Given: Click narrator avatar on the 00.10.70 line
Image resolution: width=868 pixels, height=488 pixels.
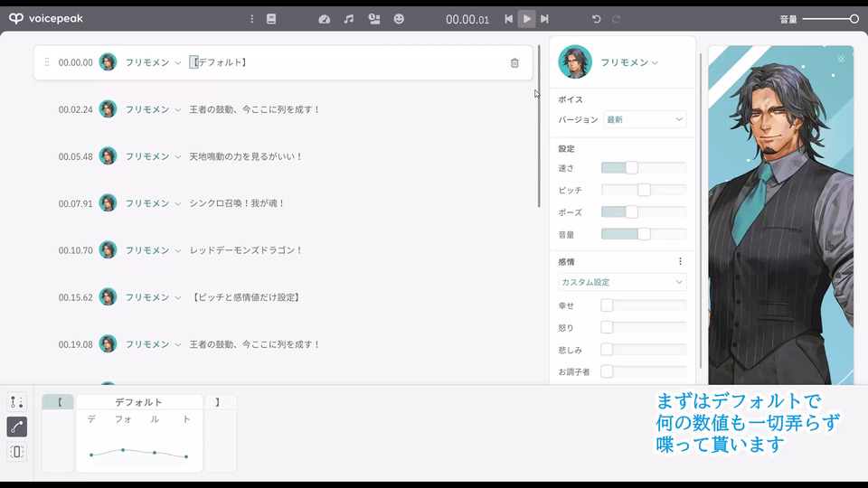Looking at the screenshot, I should [x=108, y=250].
